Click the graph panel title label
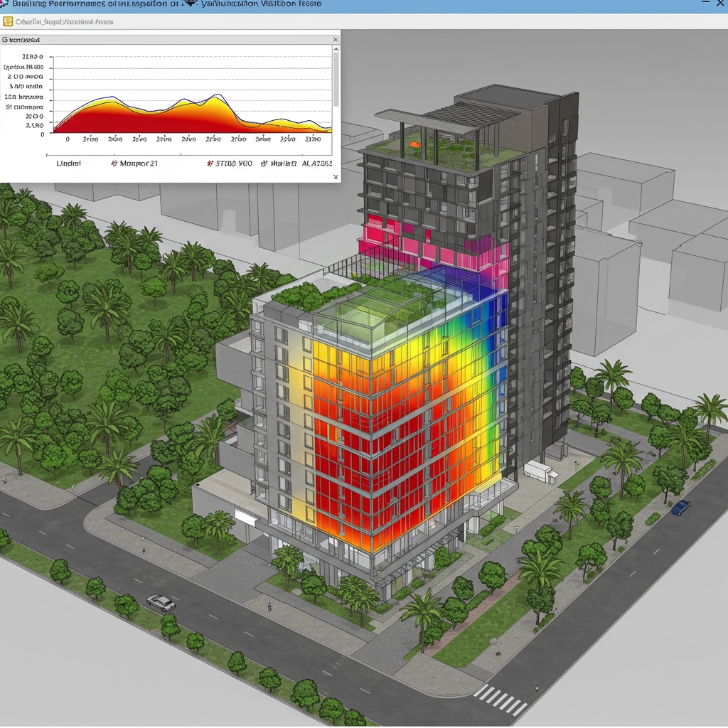Screen dimensions: 728x728 [x=21, y=40]
